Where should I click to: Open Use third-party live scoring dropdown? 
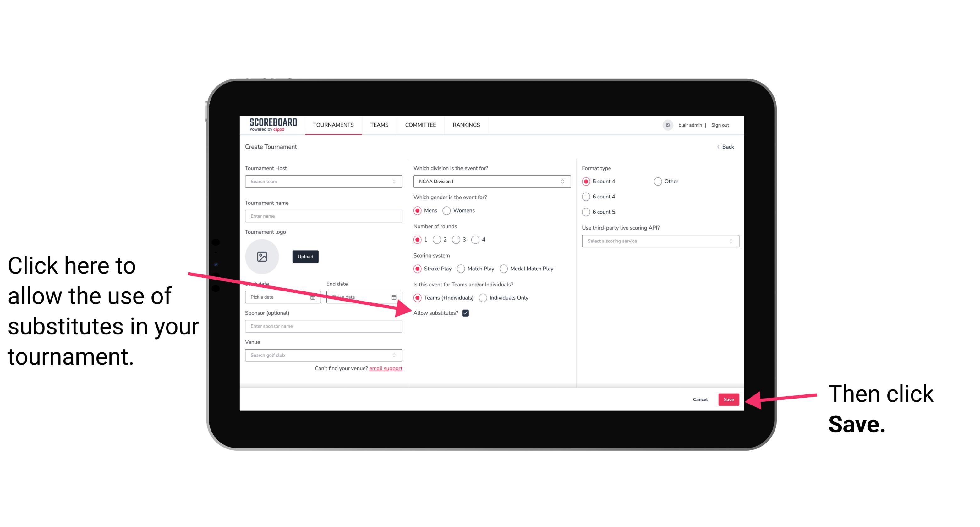[x=657, y=241]
